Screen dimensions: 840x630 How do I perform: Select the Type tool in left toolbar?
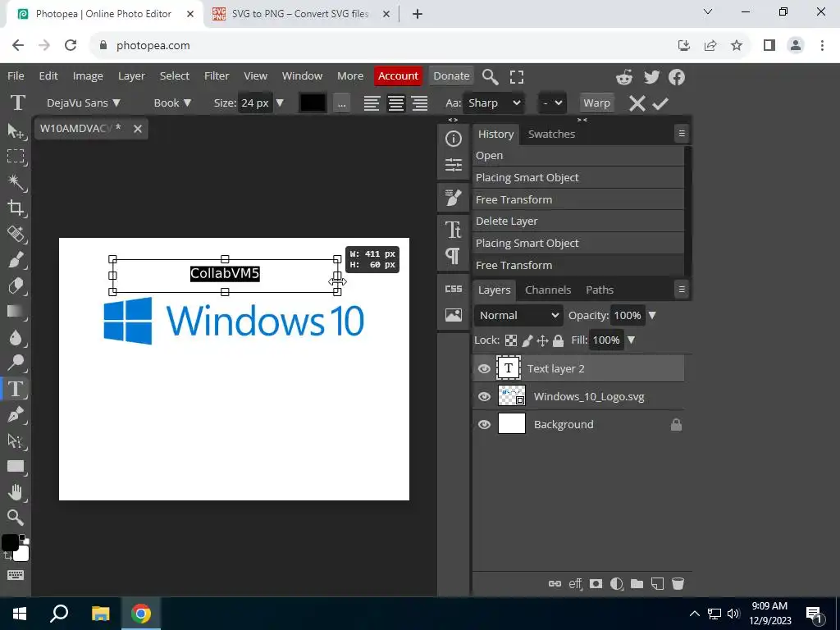pos(16,389)
